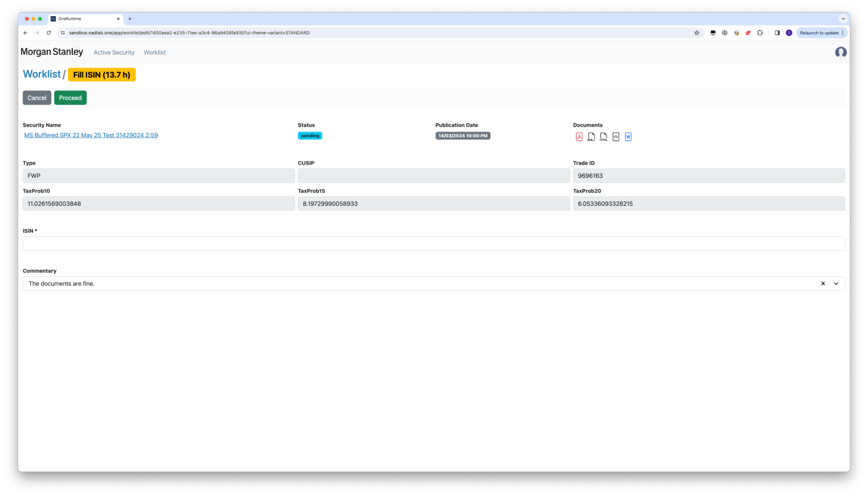
Task: Open the code brackets document icon
Action: pyautogui.click(x=616, y=137)
